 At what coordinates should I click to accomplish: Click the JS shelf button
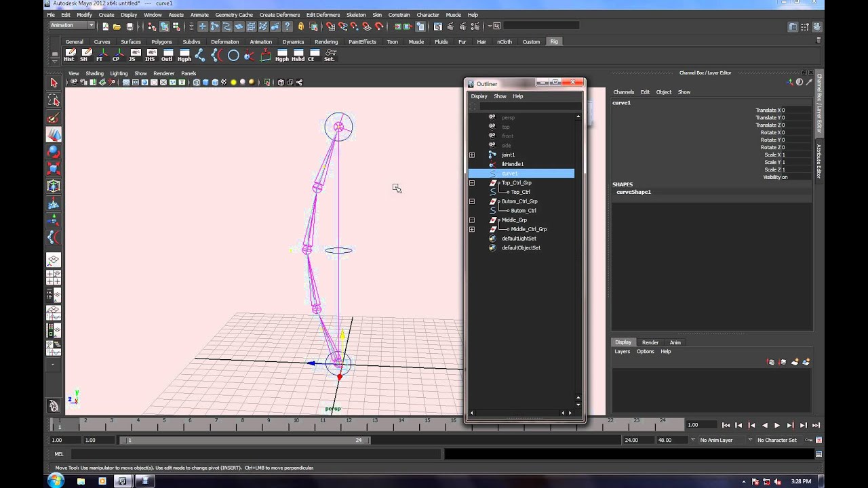[x=133, y=55]
